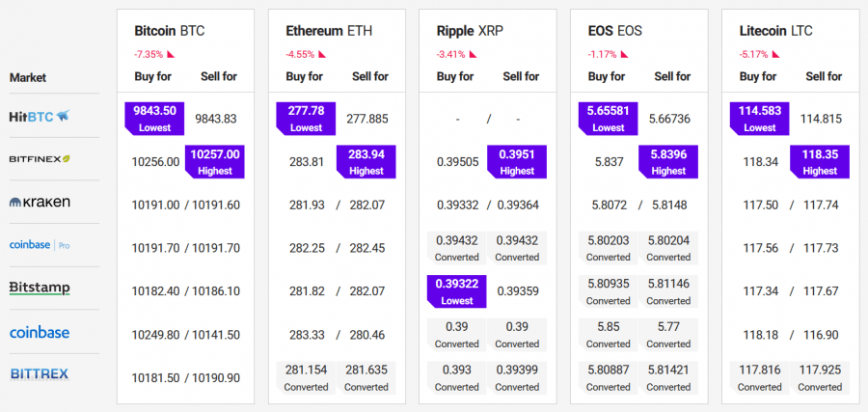Open the Coinbase market logo
This screenshot has height=412, width=868.
[40, 333]
